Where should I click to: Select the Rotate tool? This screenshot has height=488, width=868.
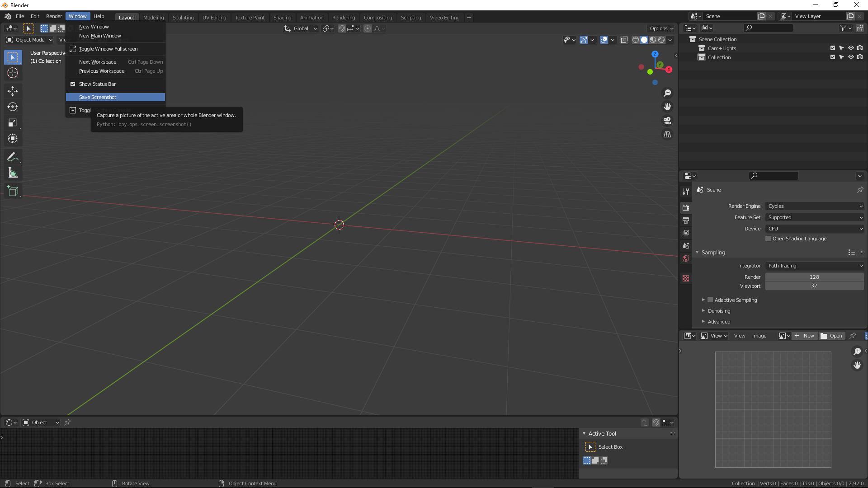tap(13, 107)
